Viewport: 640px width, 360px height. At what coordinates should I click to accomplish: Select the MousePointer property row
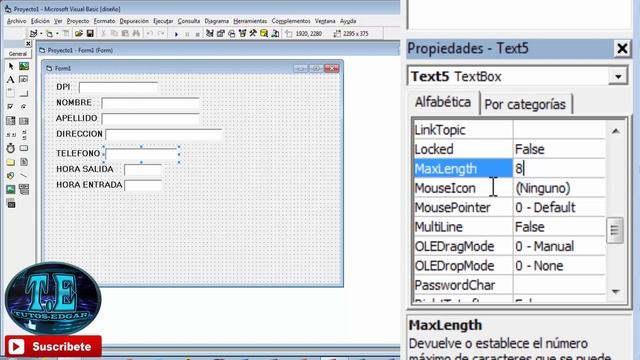coord(509,208)
